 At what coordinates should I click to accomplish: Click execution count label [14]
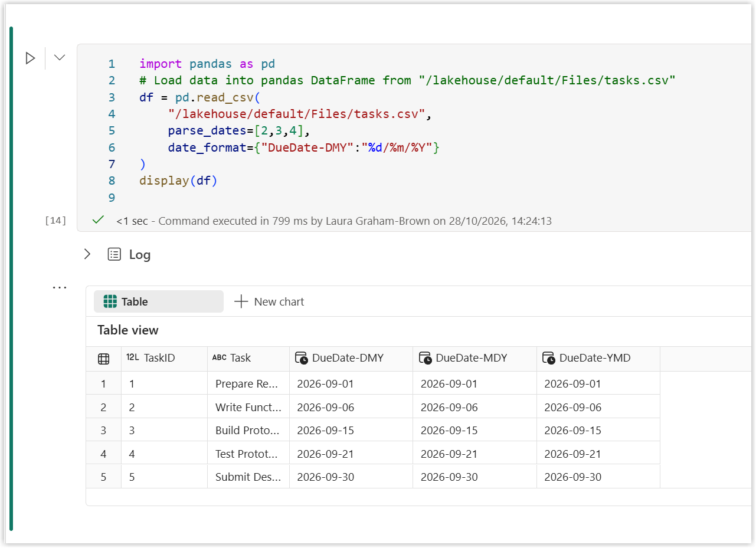point(55,220)
